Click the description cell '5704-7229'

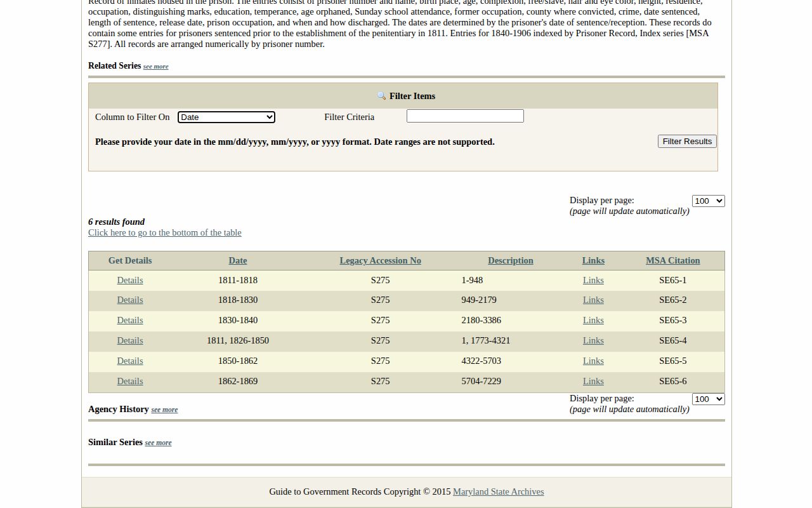[x=481, y=381]
